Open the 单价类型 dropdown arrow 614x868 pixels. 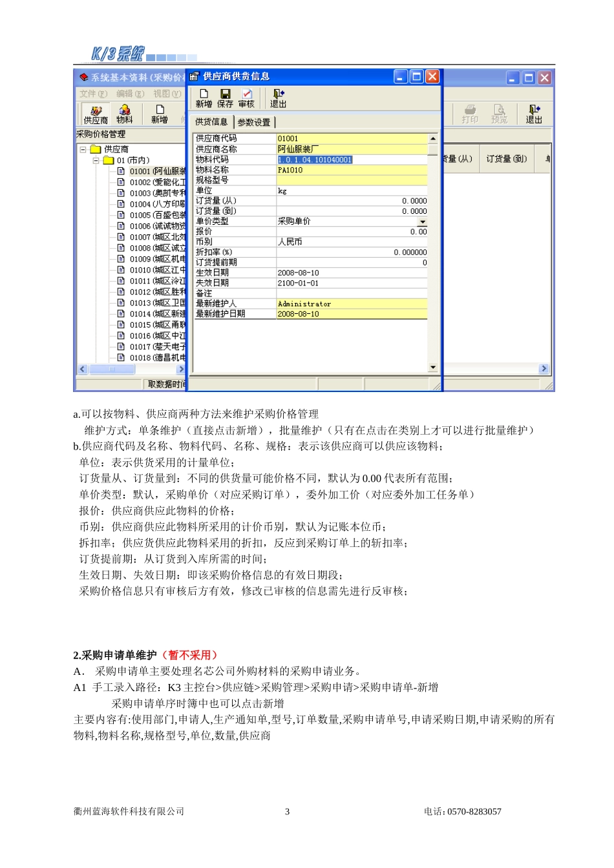pyautogui.click(x=423, y=222)
